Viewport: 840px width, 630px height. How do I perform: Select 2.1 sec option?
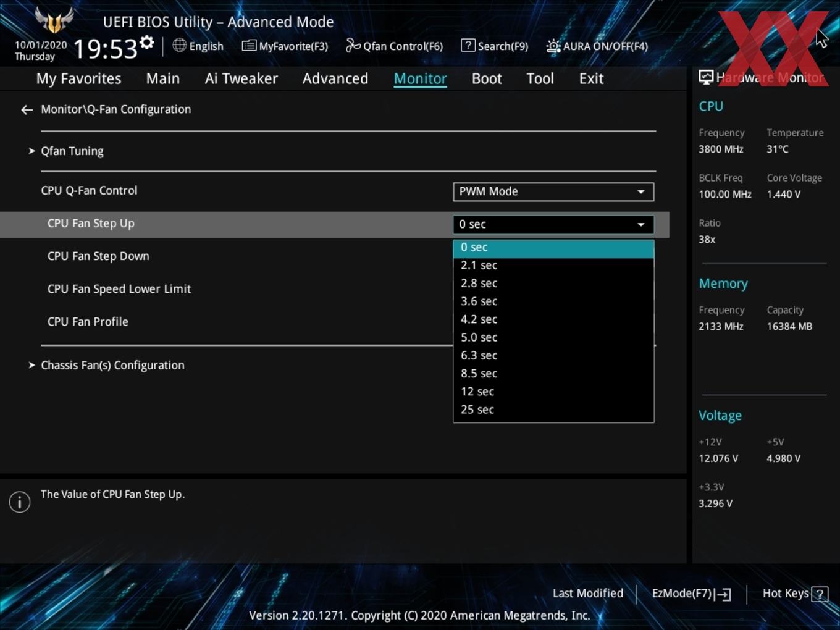click(553, 266)
